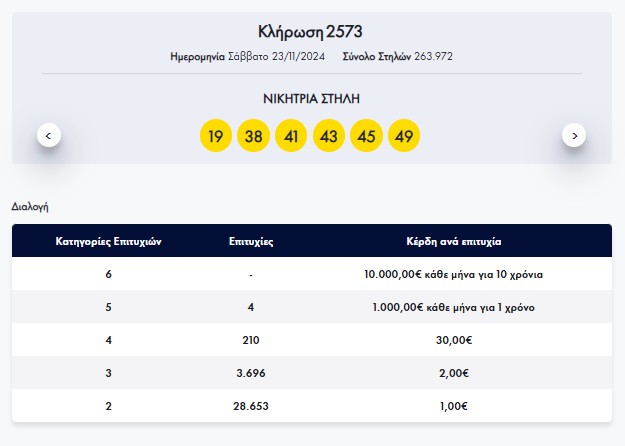Click the 28.653 winners cell
Image resolution: width=625 pixels, height=446 pixels.
point(251,406)
